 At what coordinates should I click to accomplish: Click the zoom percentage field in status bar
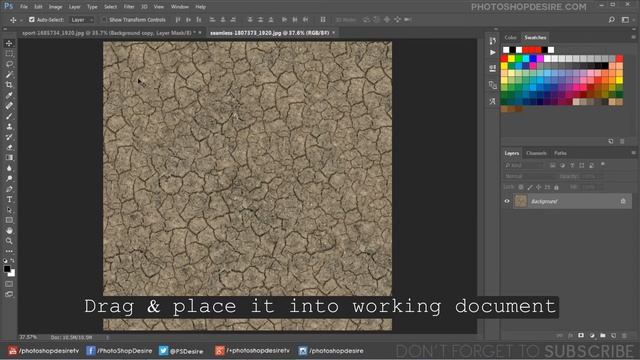click(x=29, y=338)
